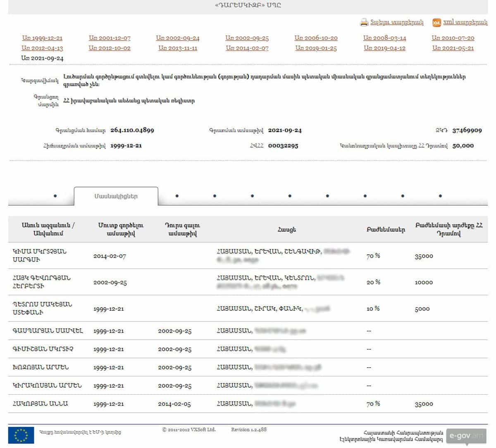Image resolution: width=496 pixels, height=448 pixels.
Task: Select the 2021-05-21 record date
Action: (x=453, y=48)
